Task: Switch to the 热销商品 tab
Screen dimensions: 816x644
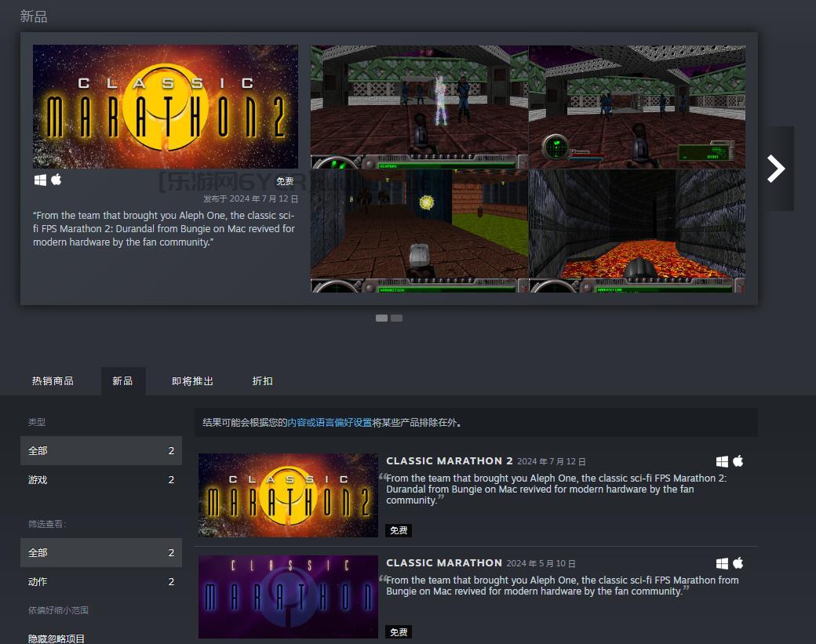Action: click(56, 381)
